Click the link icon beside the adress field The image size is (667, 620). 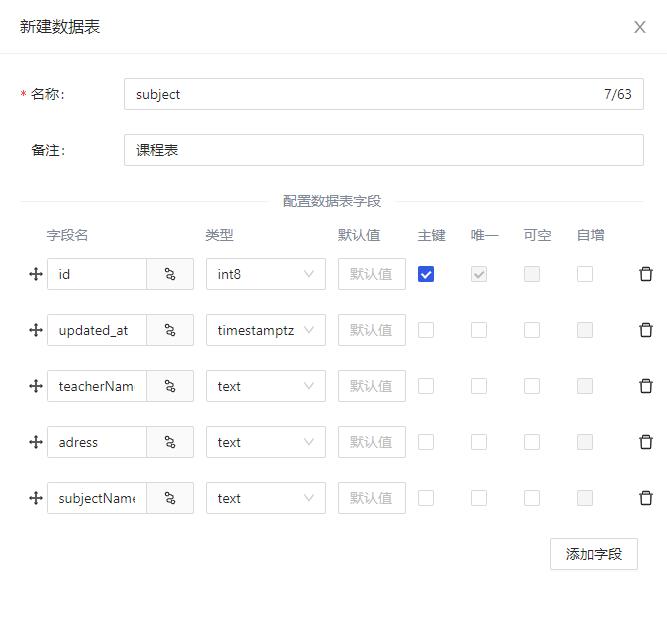170,442
